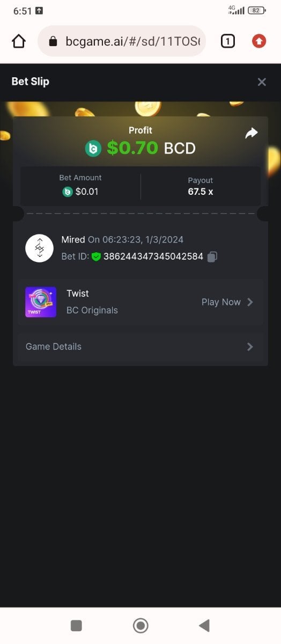Tap Android back navigation triangle

click(204, 625)
